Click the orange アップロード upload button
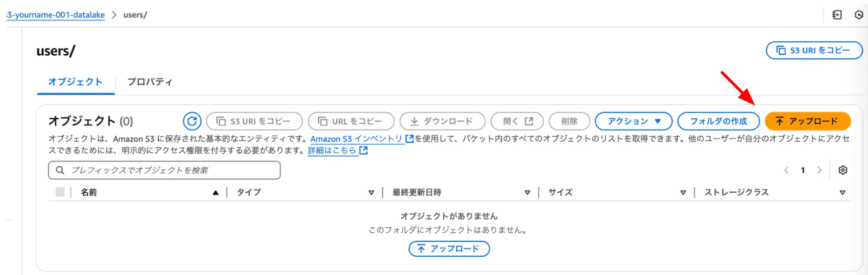 [x=807, y=121]
